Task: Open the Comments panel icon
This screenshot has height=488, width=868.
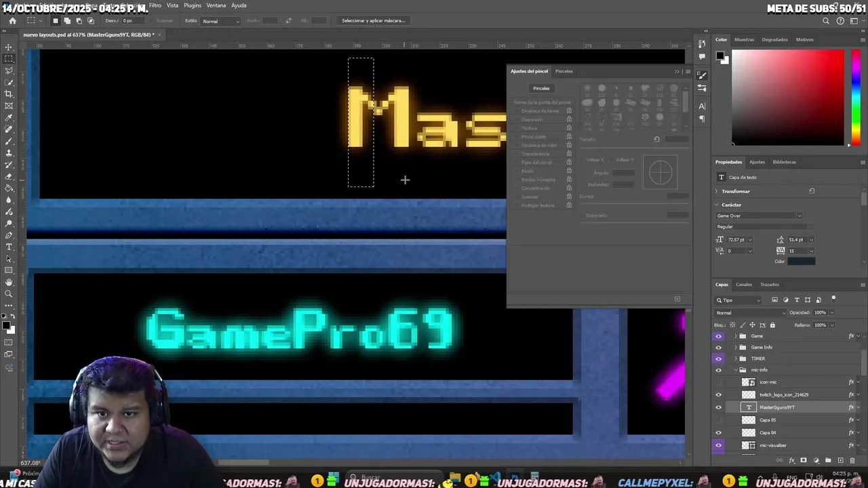Action: 702,56
